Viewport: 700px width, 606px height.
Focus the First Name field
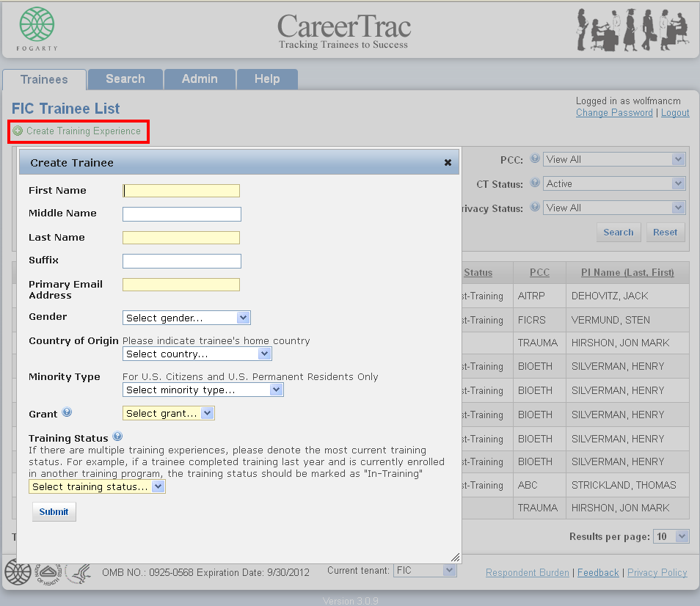coord(181,191)
